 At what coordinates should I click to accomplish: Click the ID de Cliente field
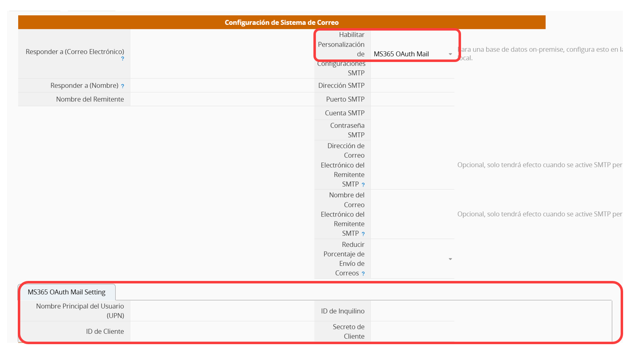(x=222, y=332)
